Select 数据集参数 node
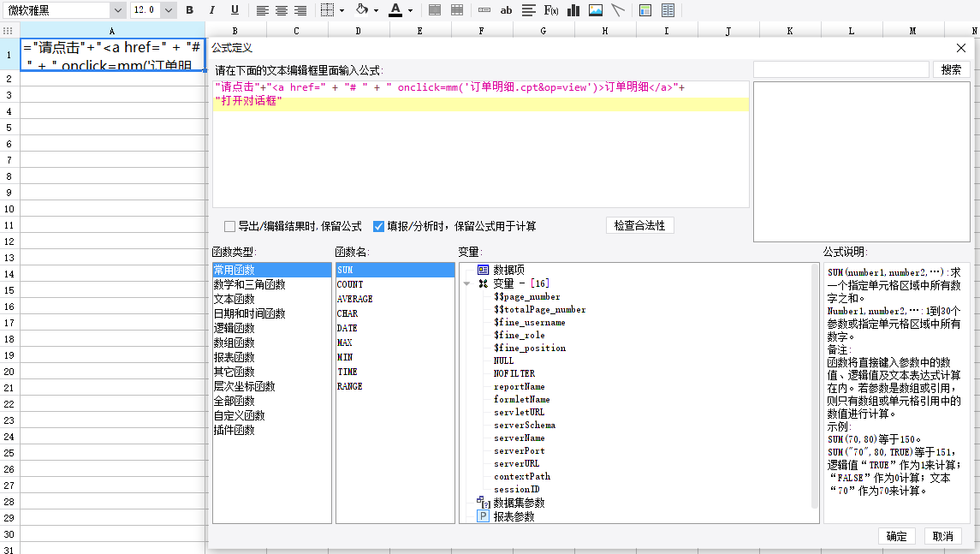Screen dimensions: 980x554 click(x=519, y=503)
